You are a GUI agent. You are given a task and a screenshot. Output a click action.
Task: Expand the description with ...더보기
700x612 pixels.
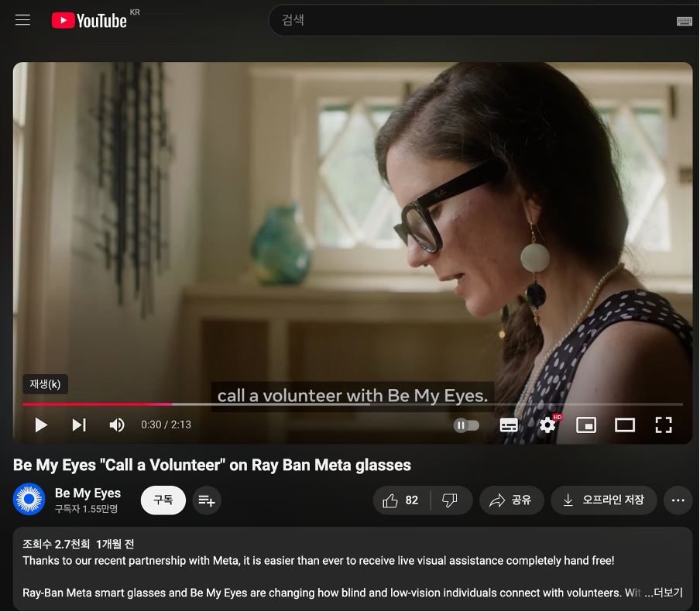point(664,593)
